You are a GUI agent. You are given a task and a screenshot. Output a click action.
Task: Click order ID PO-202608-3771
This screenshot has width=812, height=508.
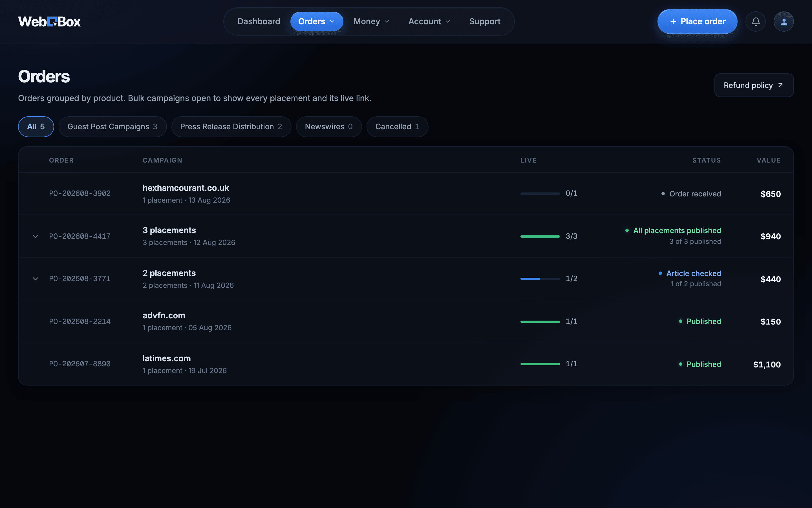coord(80,279)
